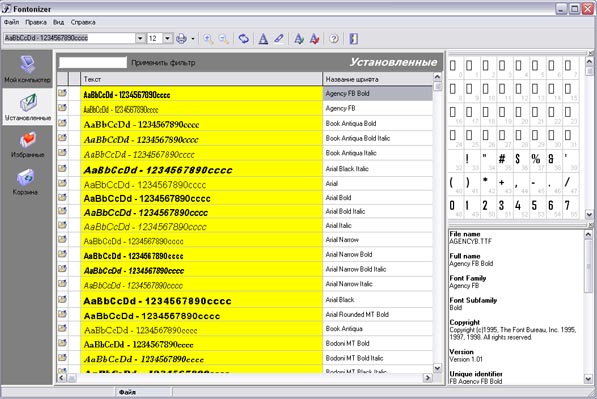Click the folder icon on the Arial Black Italic row

pyautogui.click(x=62, y=168)
